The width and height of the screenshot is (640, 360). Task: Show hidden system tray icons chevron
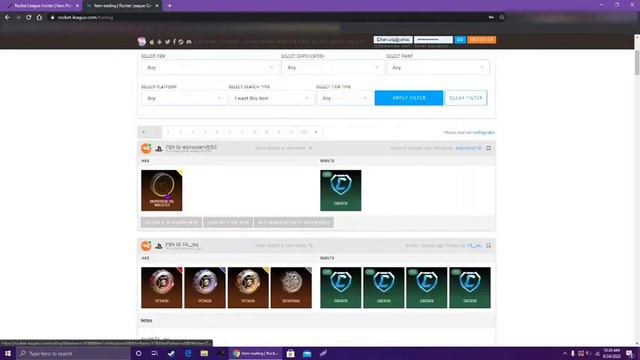(565, 353)
